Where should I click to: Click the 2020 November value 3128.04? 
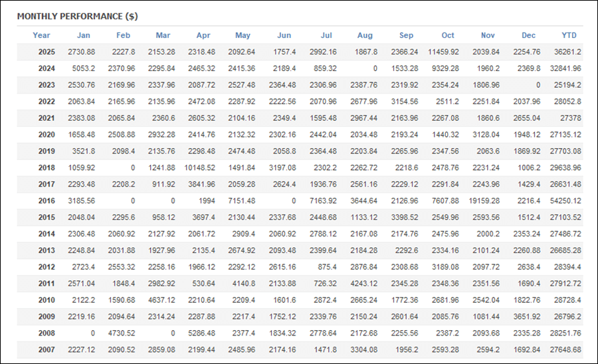pyautogui.click(x=487, y=135)
